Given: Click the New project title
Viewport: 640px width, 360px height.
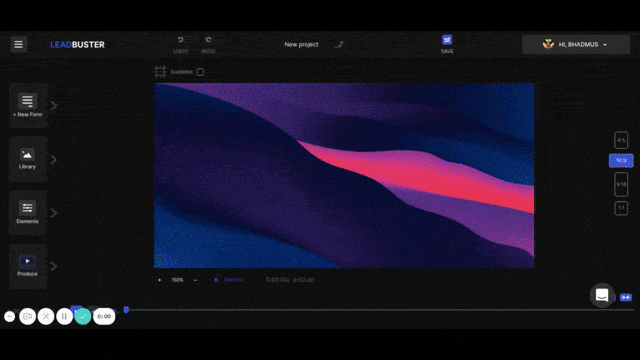Looking at the screenshot, I should tap(301, 44).
